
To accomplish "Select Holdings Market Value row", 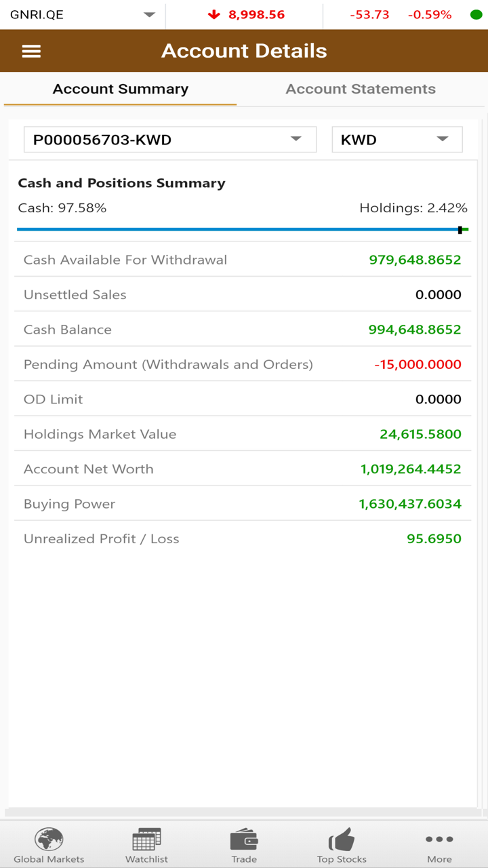I will click(243, 434).
